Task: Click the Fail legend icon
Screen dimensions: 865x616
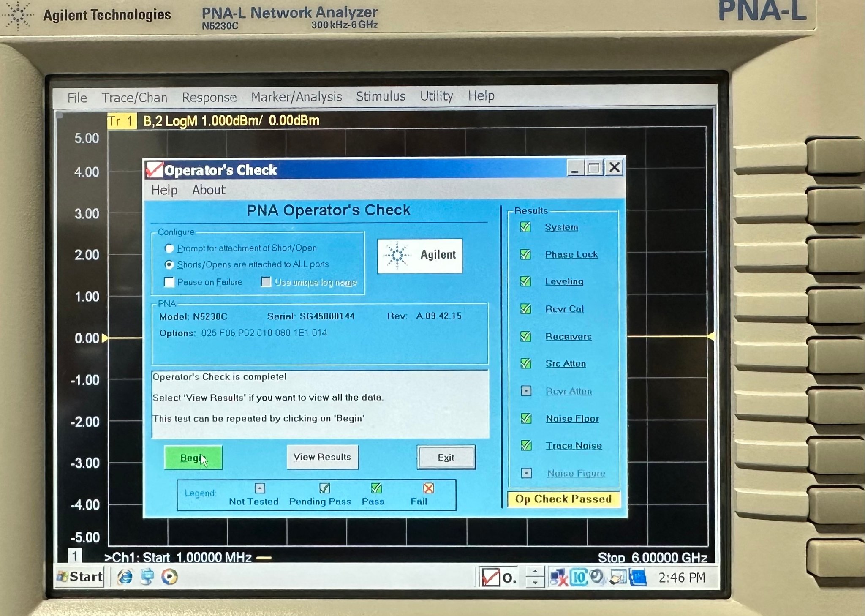Action: [x=428, y=488]
